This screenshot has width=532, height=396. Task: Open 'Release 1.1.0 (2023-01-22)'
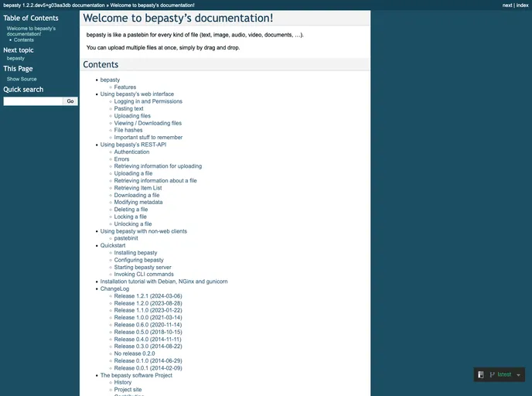coord(148,310)
